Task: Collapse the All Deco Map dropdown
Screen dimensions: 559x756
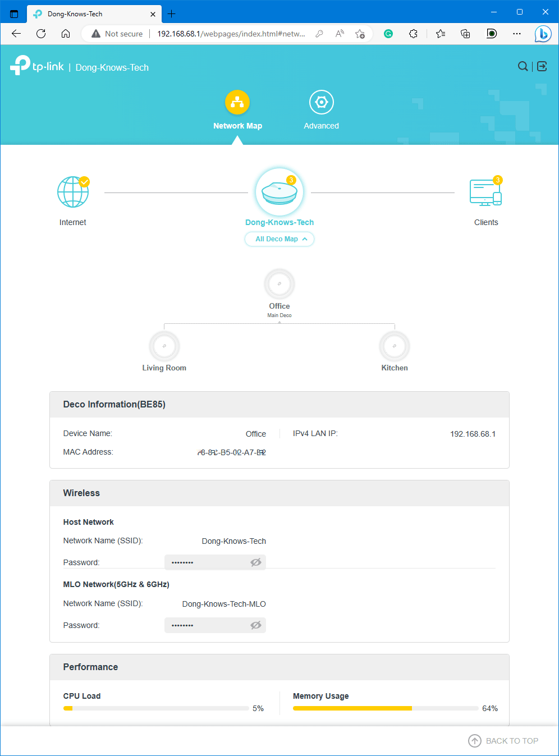Action: click(279, 239)
